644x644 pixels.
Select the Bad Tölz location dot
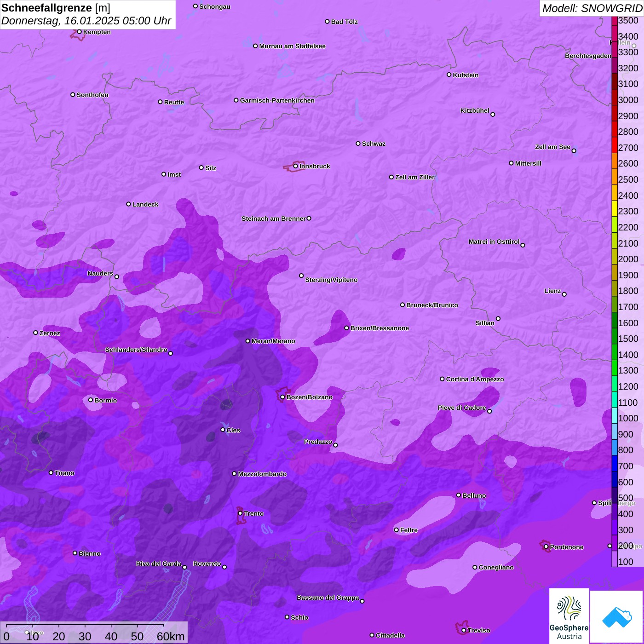click(327, 22)
